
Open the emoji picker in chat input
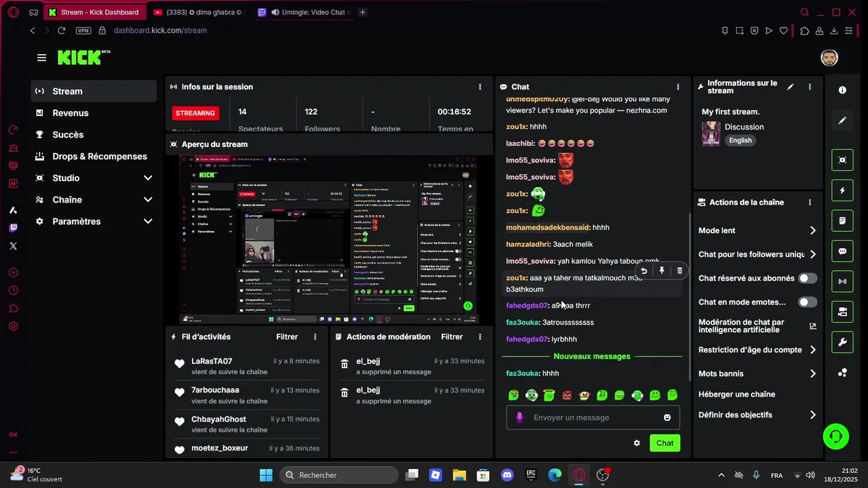coord(667,418)
